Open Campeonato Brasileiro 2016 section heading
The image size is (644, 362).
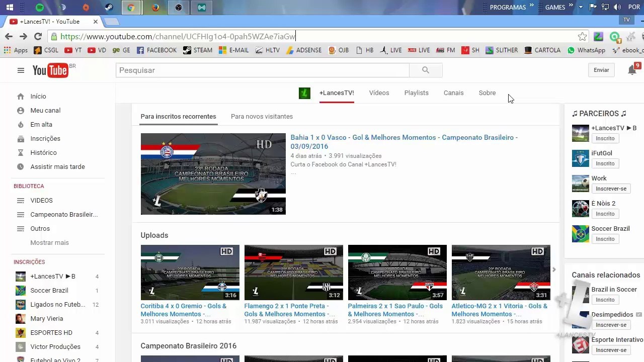coord(188,346)
